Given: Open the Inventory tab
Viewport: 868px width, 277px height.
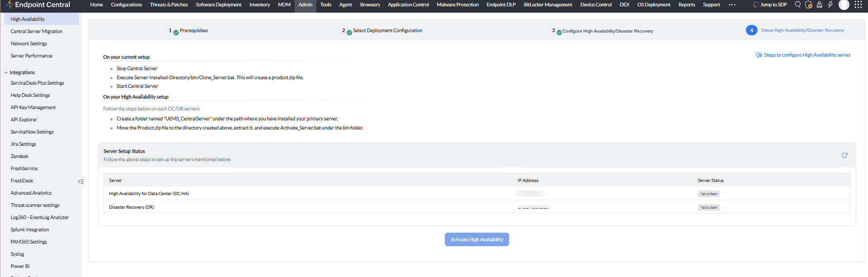Looking at the screenshot, I should point(260,5).
